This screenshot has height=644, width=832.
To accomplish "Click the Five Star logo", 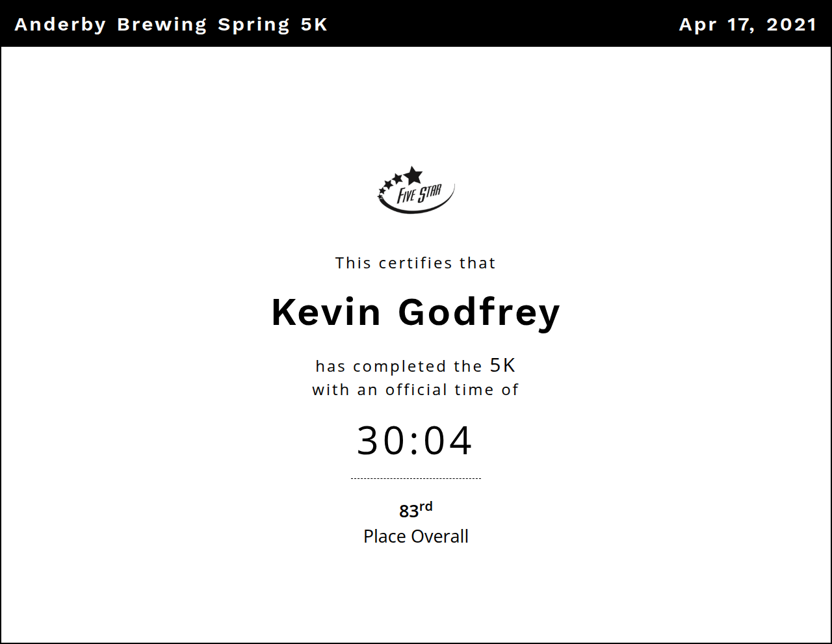I will (x=416, y=190).
